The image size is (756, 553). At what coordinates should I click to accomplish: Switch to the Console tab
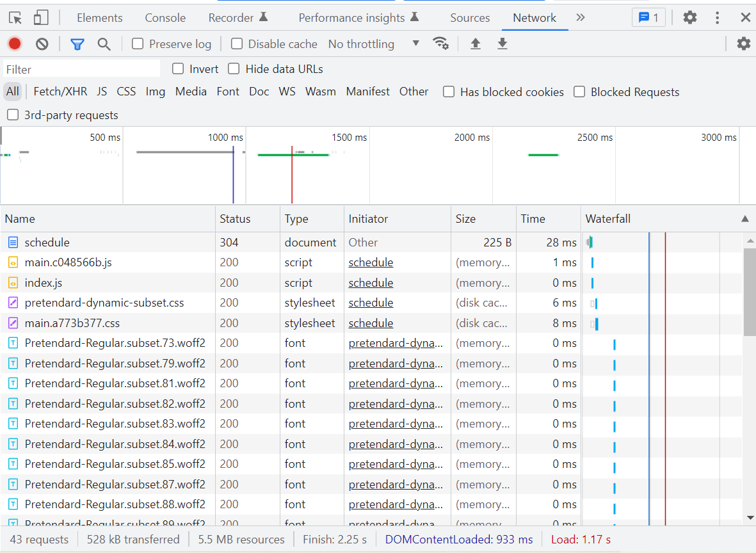[x=165, y=18]
